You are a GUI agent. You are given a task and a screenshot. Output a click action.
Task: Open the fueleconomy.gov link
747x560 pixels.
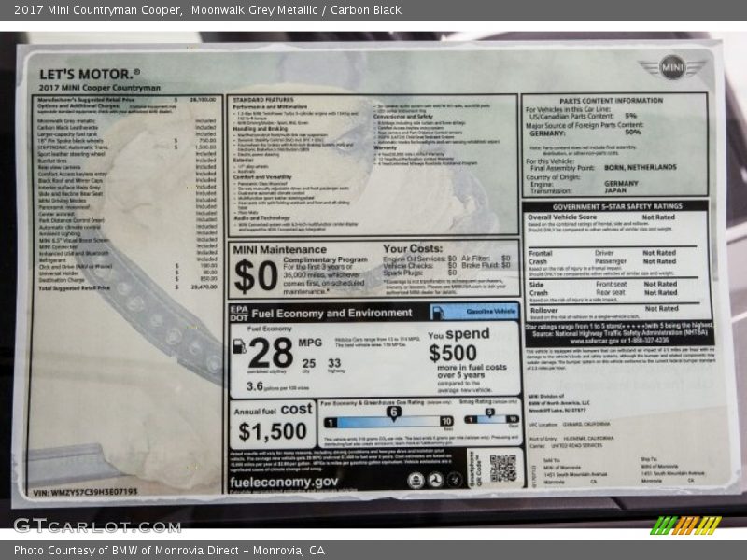pyautogui.click(x=284, y=482)
